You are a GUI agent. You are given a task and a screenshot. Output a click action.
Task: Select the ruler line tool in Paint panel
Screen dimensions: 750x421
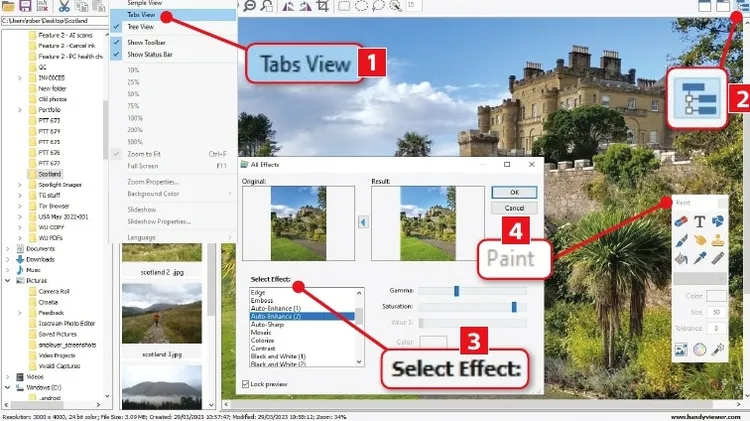[x=717, y=259]
